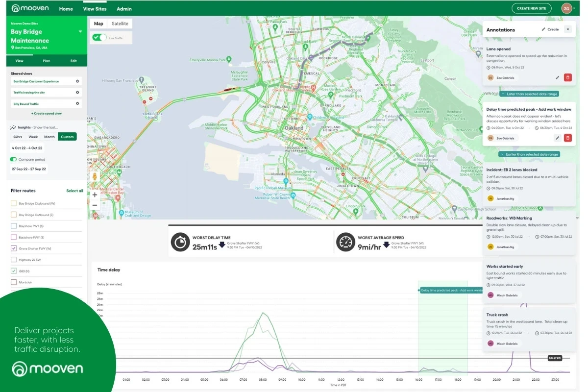The image size is (588, 392).
Task: Expand Earlier than selected date range
Action: coord(529,154)
